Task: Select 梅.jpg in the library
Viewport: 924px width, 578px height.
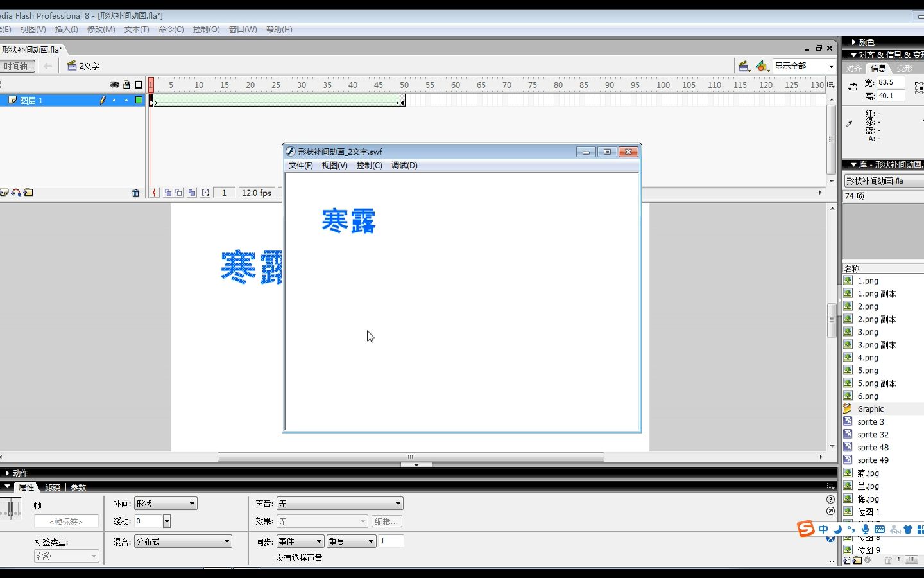Action: 868,499
